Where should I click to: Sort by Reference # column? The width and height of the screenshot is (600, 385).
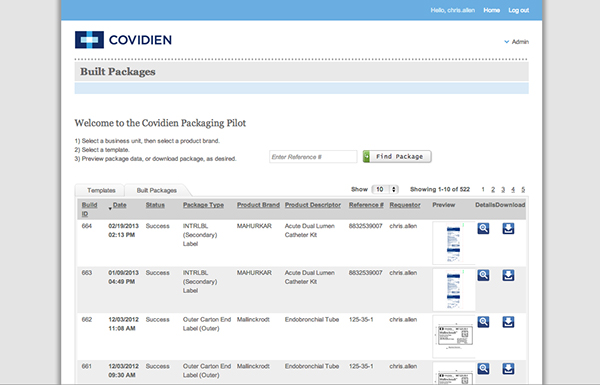[x=366, y=205]
